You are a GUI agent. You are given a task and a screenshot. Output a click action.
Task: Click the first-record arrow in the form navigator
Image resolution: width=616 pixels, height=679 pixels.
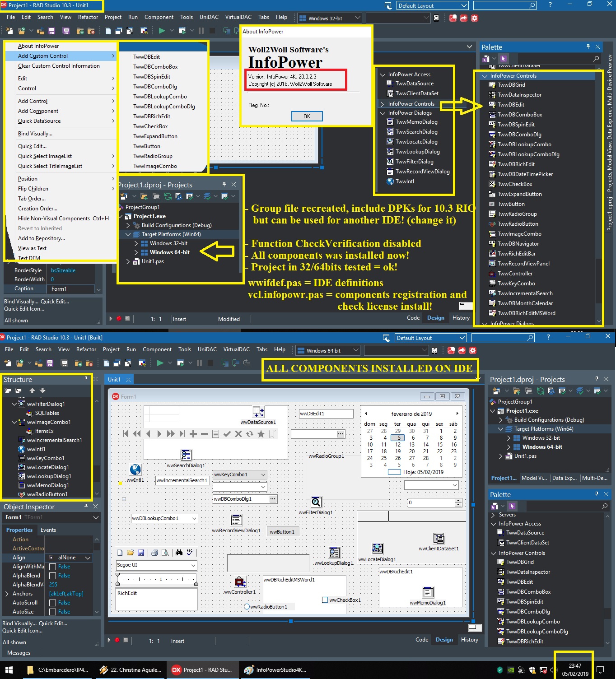pyautogui.click(x=126, y=434)
